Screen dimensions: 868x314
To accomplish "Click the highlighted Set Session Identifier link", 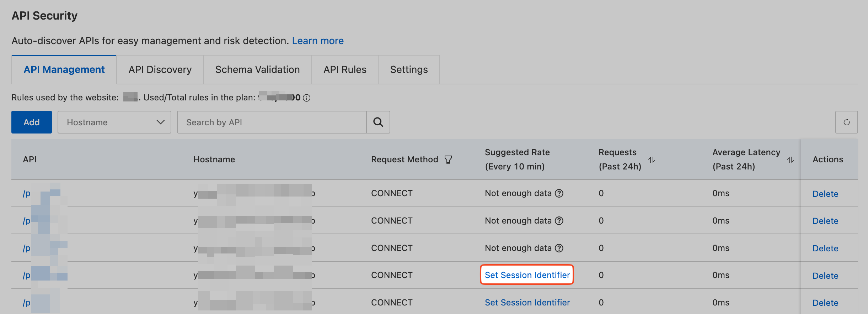I will (527, 275).
